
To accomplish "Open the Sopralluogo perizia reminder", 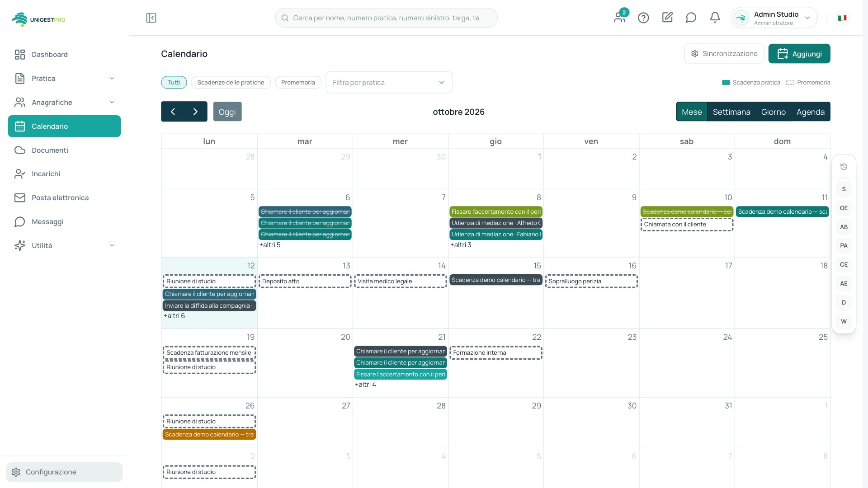I will pyautogui.click(x=591, y=281).
